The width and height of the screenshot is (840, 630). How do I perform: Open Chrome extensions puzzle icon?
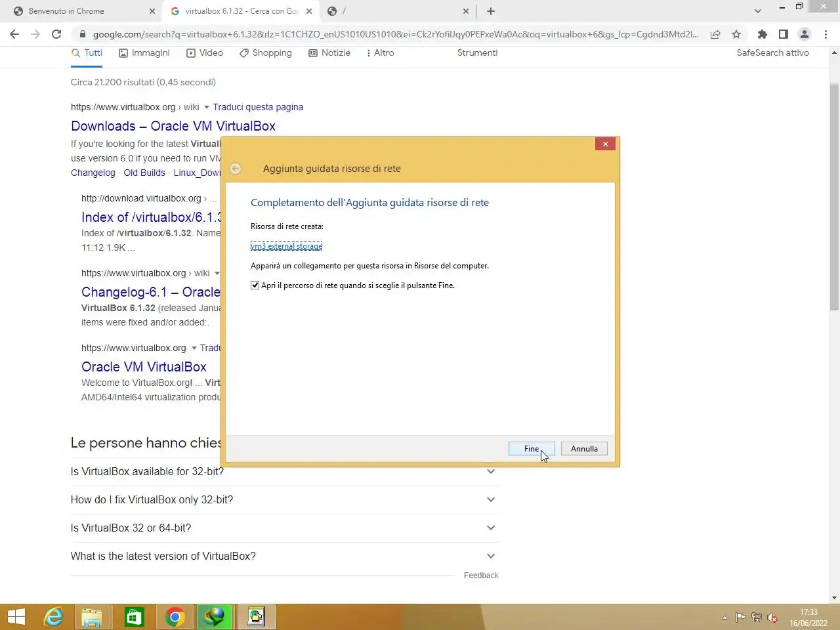tap(762, 34)
